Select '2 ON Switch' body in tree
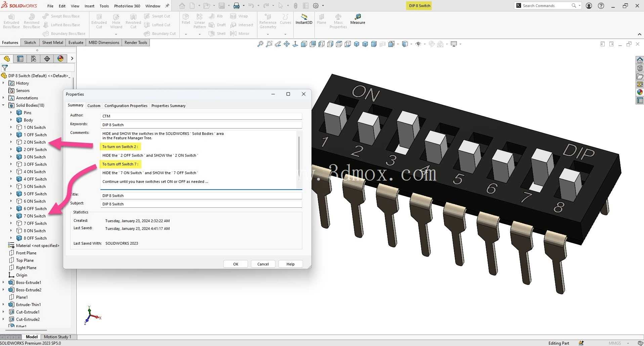 (35, 142)
